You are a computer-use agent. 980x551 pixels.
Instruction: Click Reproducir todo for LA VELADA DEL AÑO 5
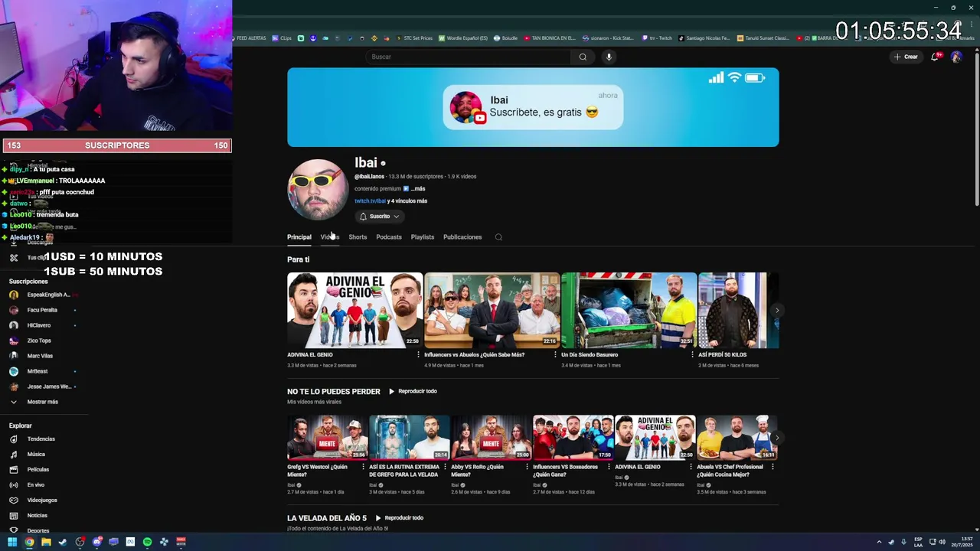(399, 518)
